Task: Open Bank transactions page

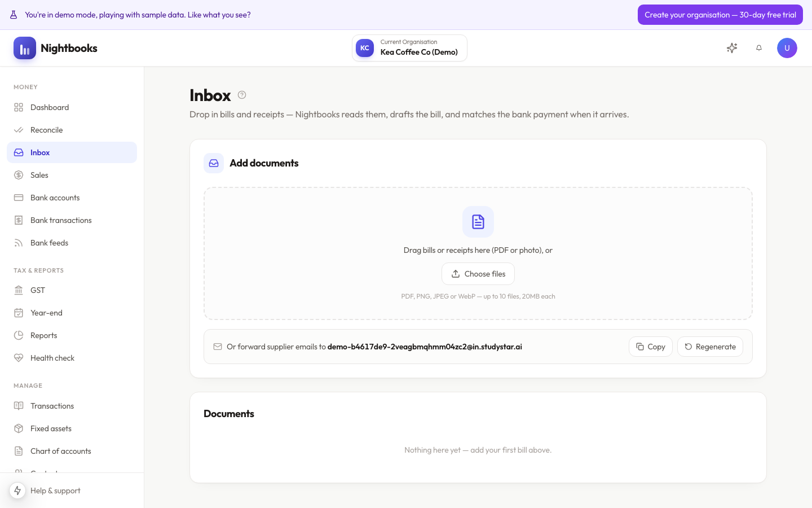Action: click(72, 220)
